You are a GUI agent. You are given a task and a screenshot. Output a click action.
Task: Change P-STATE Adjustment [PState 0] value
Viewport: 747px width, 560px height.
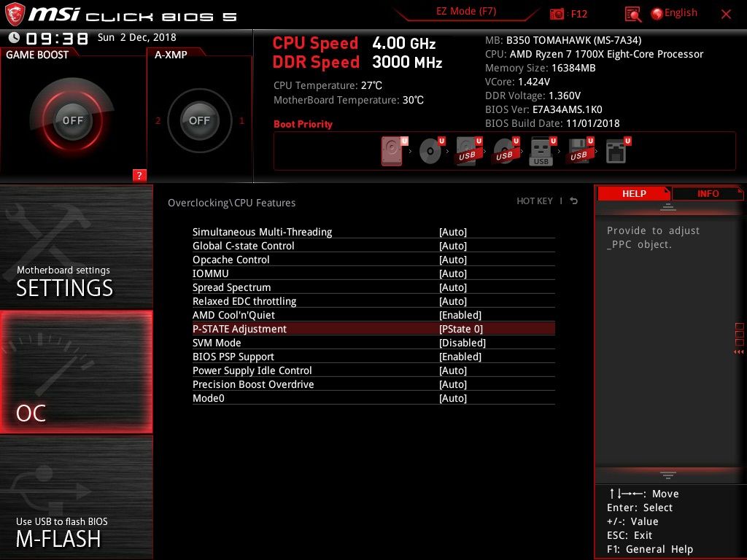pos(461,329)
